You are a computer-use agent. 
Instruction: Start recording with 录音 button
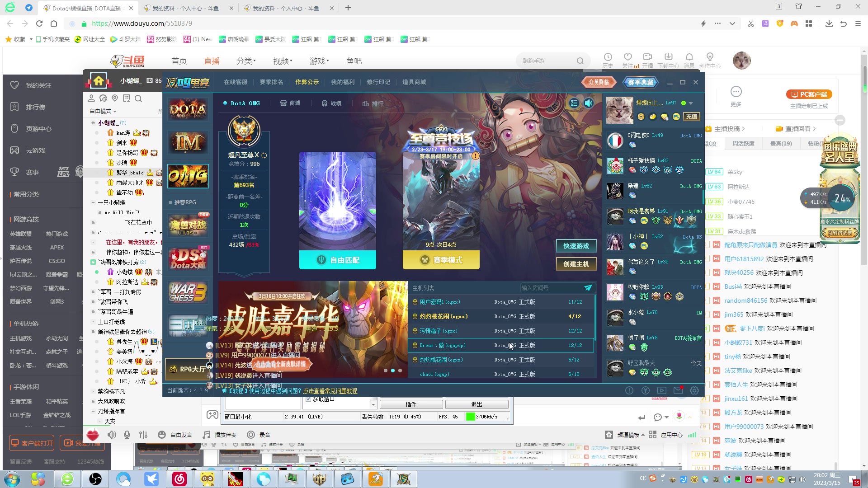[259, 435]
